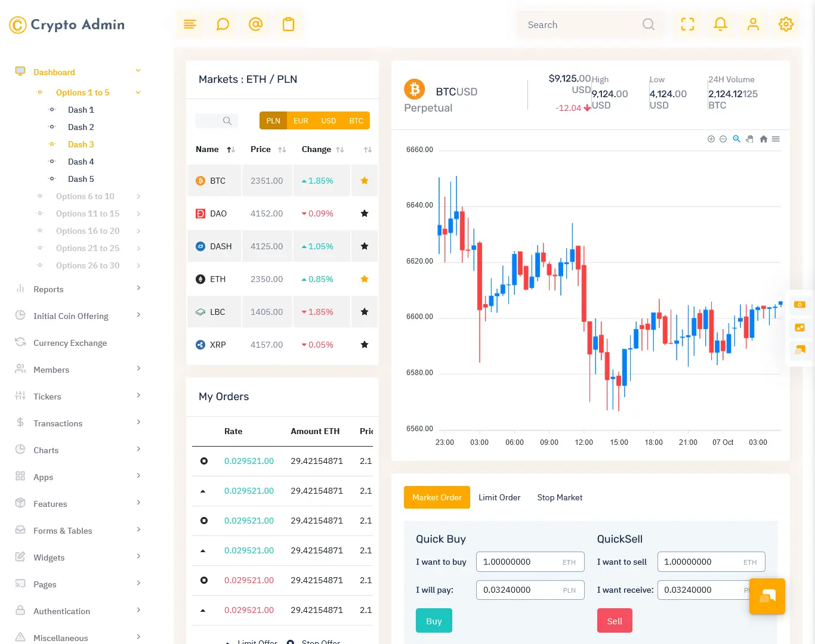This screenshot has height=644, width=815.
Task: Open the clipboard taskboard icon
Action: [289, 24]
